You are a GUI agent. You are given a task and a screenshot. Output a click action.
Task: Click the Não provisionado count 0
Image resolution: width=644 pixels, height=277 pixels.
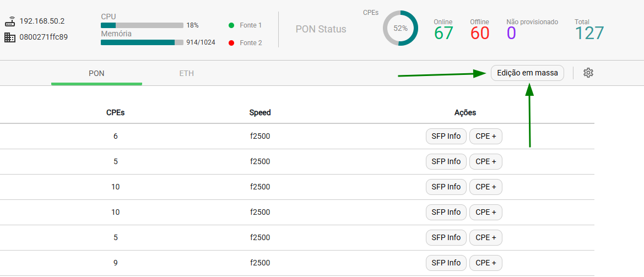(x=511, y=33)
